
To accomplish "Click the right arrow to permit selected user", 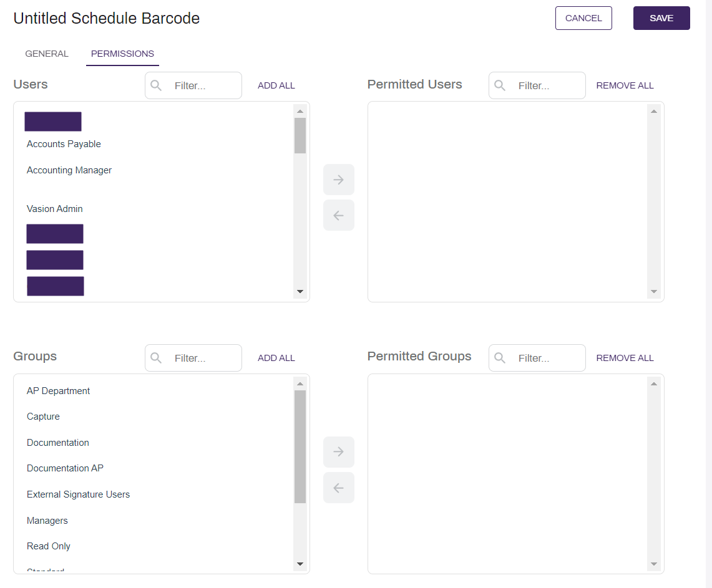I will point(339,180).
